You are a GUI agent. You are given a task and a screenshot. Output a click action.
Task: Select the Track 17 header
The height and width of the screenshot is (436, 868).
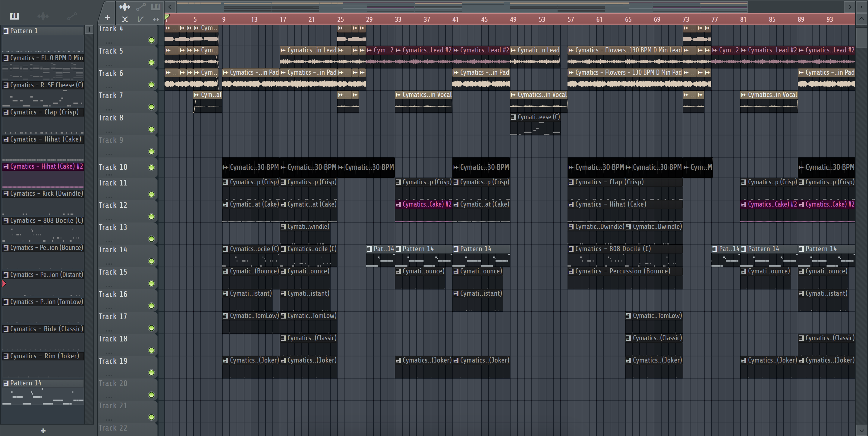[x=127, y=322]
